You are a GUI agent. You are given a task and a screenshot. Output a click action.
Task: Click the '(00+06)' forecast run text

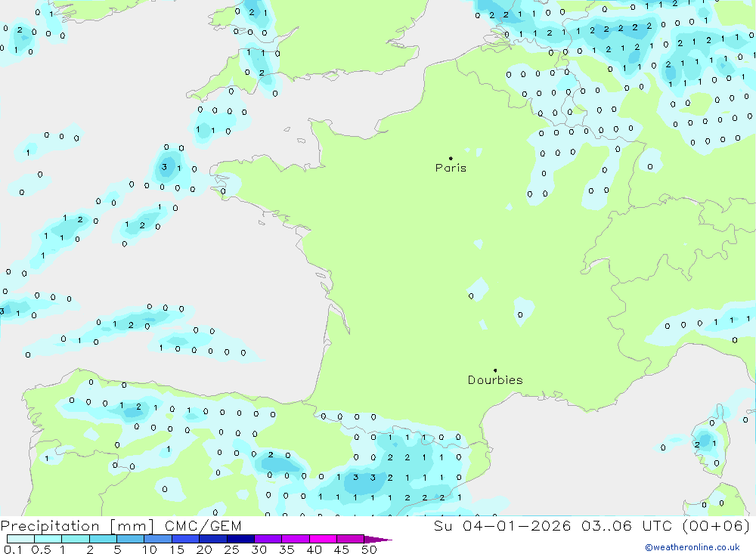point(717,525)
